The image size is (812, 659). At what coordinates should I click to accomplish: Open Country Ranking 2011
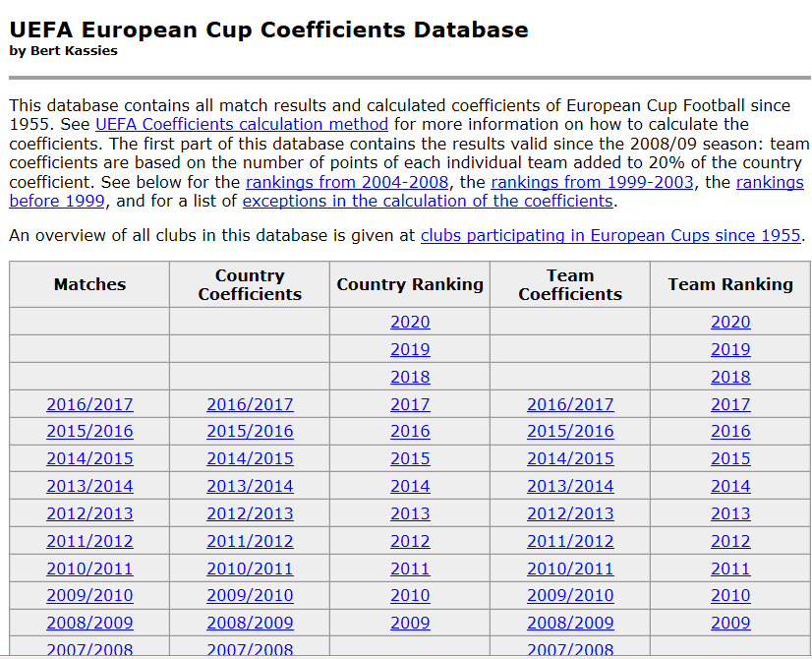tap(410, 569)
